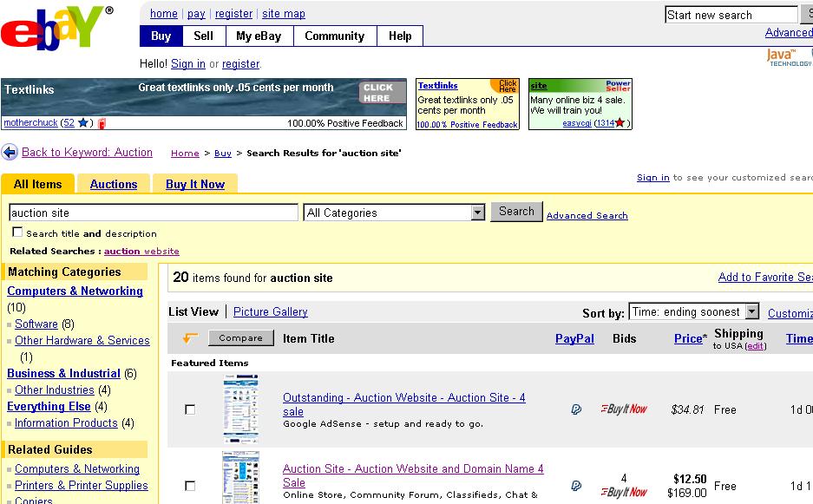Open Other Industries category link
The height and width of the screenshot is (504, 813).
(x=55, y=389)
